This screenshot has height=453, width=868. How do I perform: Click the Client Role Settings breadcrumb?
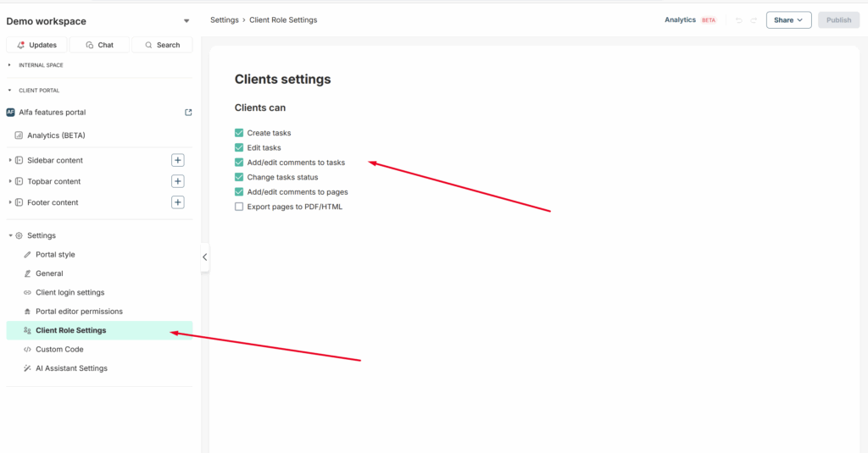pyautogui.click(x=283, y=20)
